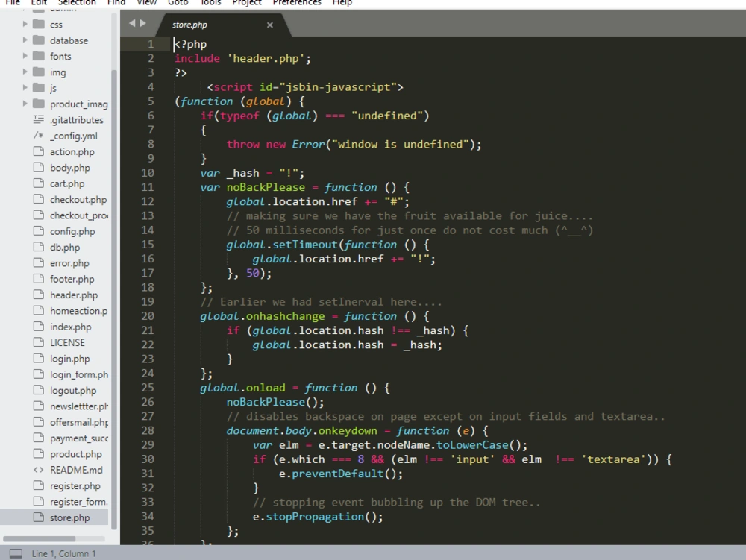Screen dimensions: 746x560
Task: Click the store.php file icon in sidebar
Action: coord(39,517)
